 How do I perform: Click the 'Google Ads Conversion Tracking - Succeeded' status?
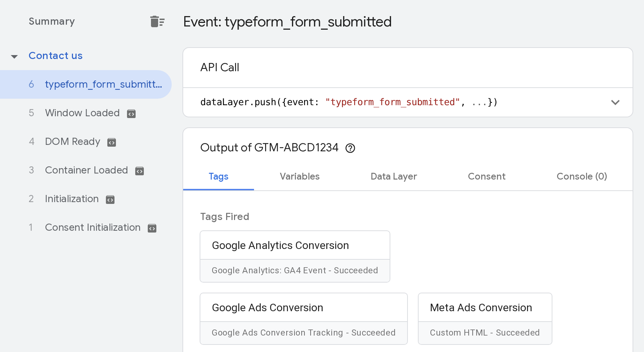click(x=304, y=333)
